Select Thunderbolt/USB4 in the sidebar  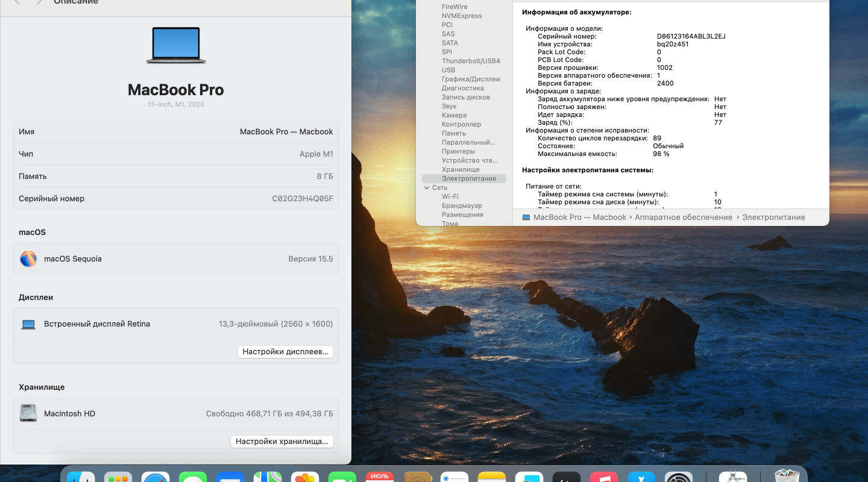tap(470, 61)
